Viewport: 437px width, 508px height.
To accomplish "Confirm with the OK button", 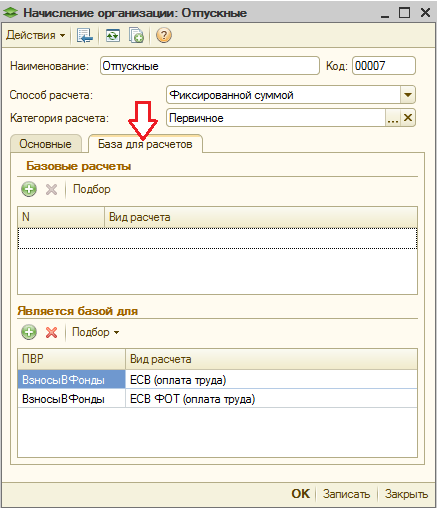I will (x=300, y=494).
